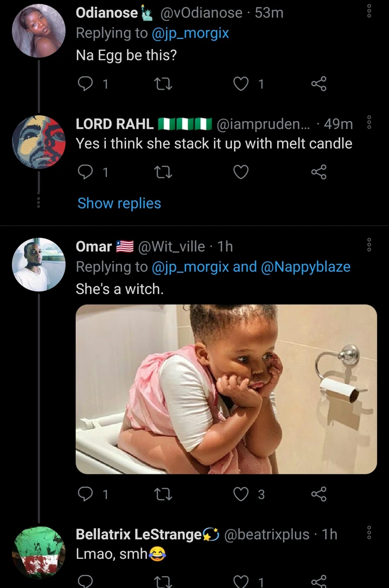The width and height of the screenshot is (389, 588).
Task: Expand the Show replies link
Action: (x=119, y=203)
